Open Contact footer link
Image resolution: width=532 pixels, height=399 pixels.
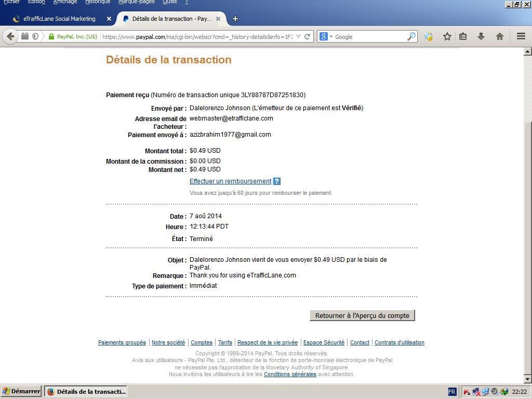(360, 342)
